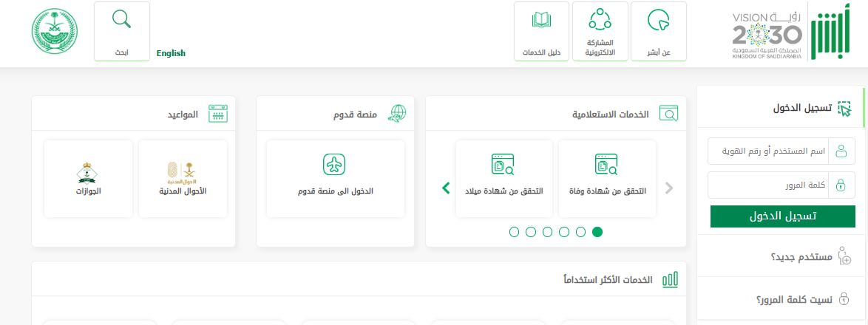Open 'التحقق من شهادة وفاة' service tile
Viewport: 868px width, 325px height.
point(606,178)
